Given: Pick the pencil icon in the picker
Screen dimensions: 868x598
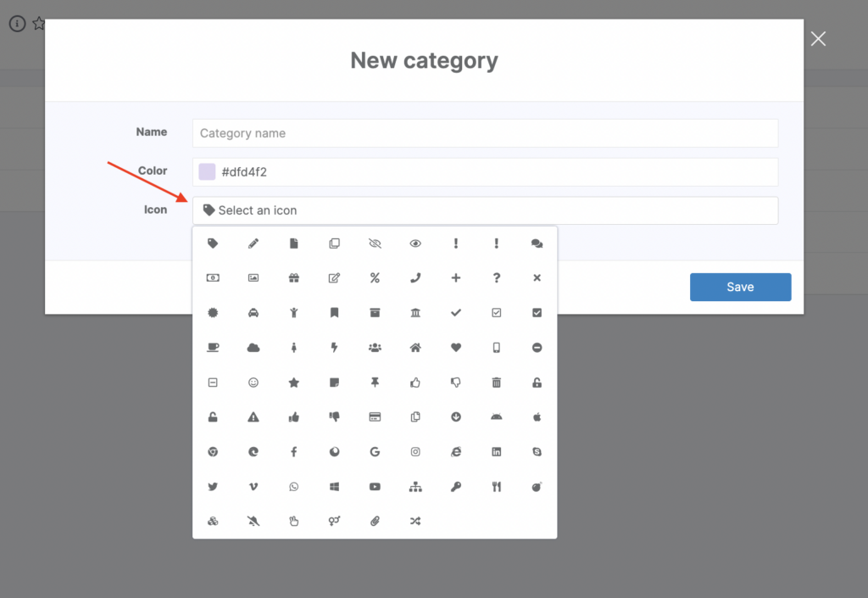Looking at the screenshot, I should 253,243.
